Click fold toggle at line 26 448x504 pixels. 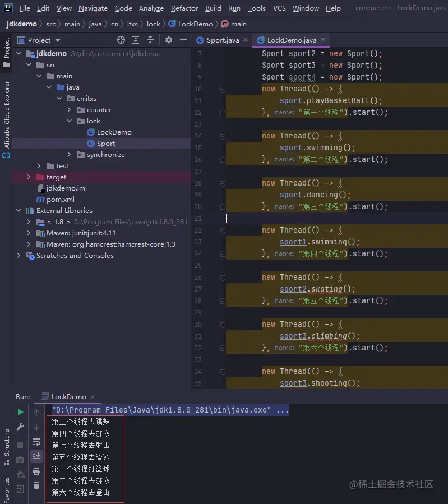coord(223,278)
